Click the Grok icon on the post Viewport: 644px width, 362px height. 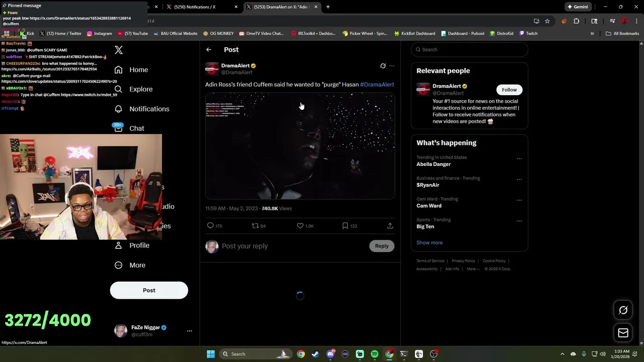click(383, 66)
